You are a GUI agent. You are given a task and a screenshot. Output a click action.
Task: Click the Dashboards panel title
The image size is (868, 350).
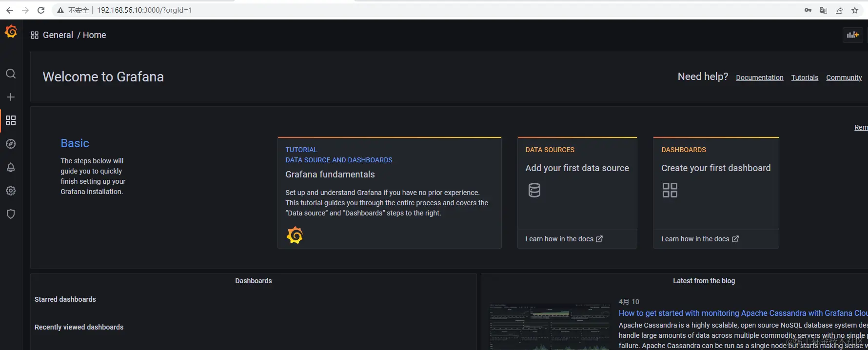tap(254, 281)
